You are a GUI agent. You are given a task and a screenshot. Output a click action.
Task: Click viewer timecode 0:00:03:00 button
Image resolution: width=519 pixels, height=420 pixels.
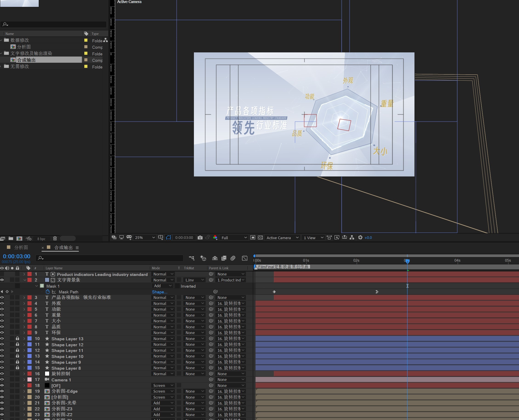coord(184,238)
